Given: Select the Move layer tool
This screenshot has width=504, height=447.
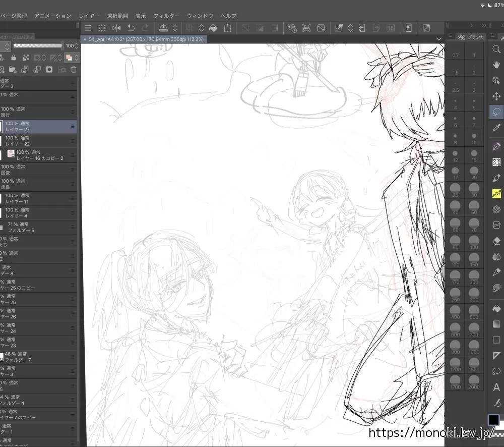Looking at the screenshot, I should (x=496, y=96).
